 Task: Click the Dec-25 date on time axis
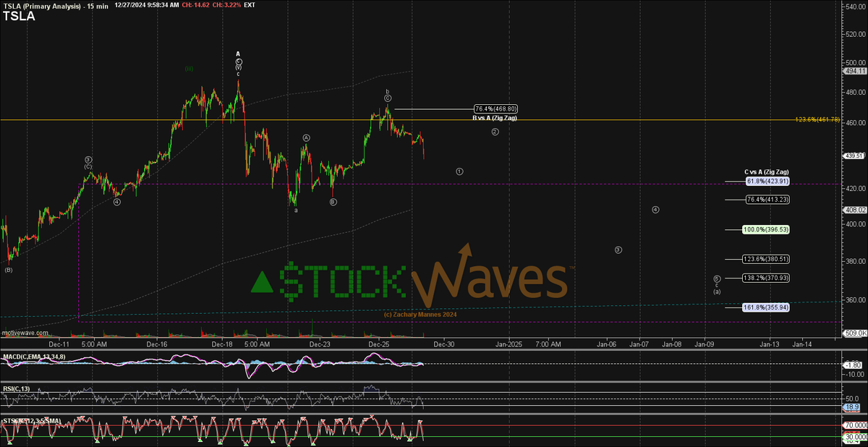(380, 344)
